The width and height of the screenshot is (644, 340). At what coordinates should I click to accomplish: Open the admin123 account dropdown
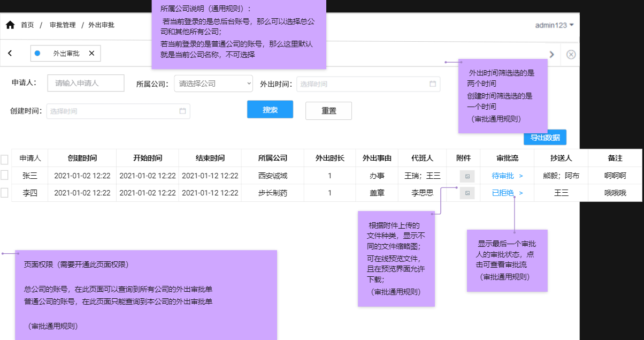point(555,25)
